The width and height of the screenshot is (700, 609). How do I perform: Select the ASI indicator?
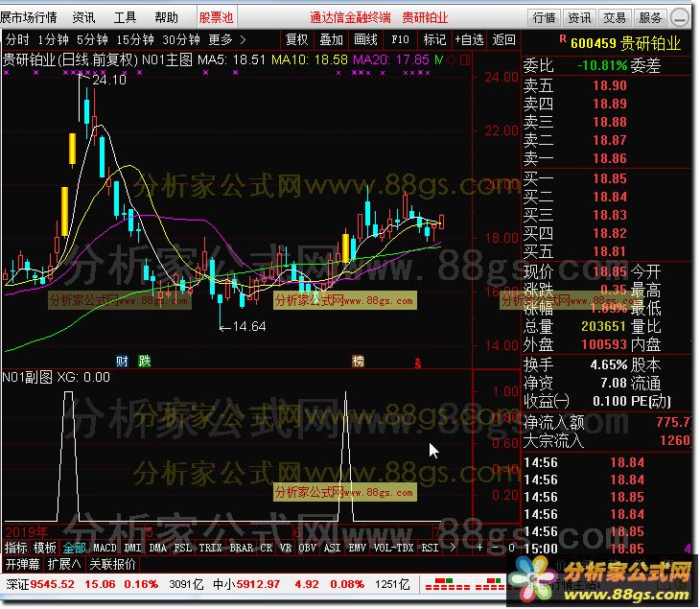click(x=332, y=548)
